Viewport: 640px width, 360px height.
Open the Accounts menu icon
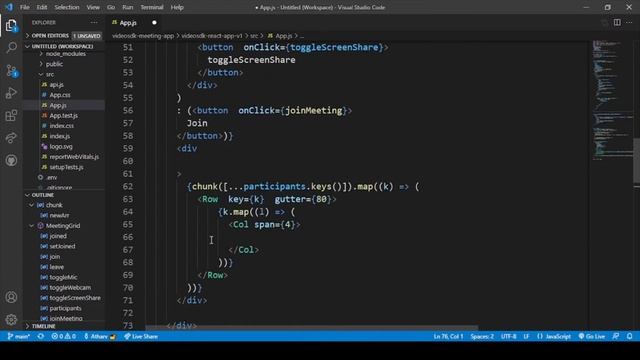(11, 297)
